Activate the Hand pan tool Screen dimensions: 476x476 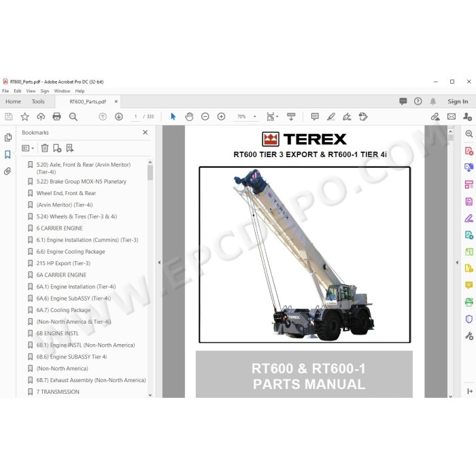[x=189, y=116]
